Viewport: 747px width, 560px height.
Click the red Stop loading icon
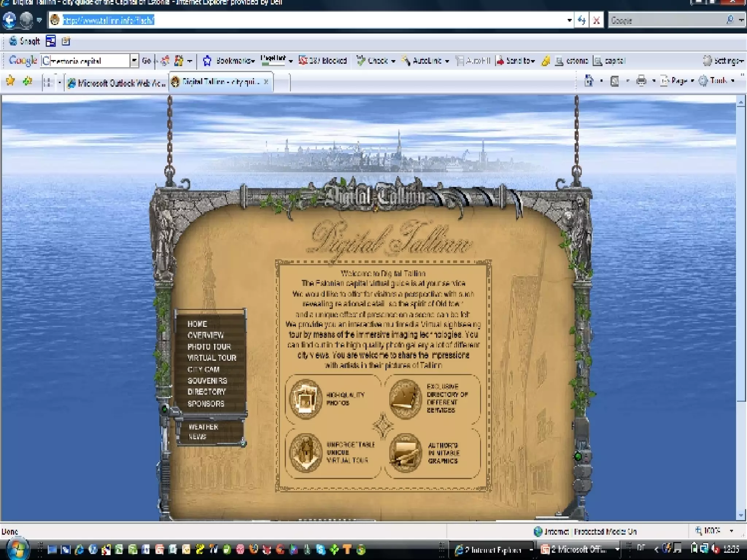pyautogui.click(x=597, y=20)
